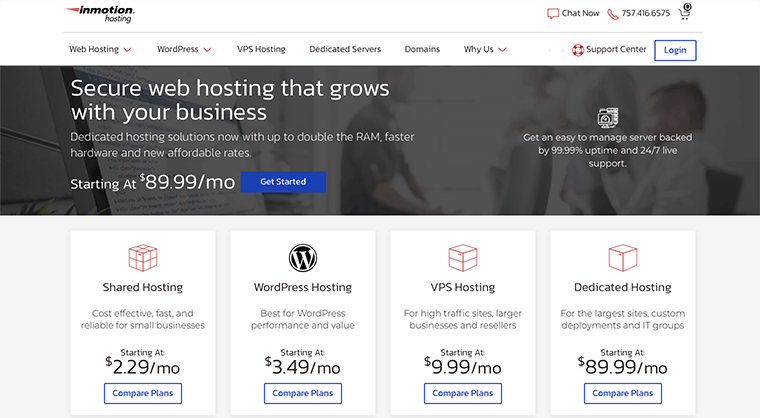Click the hero headline Secure web hosting
This screenshot has width=760, height=418.
pyautogui.click(x=230, y=100)
